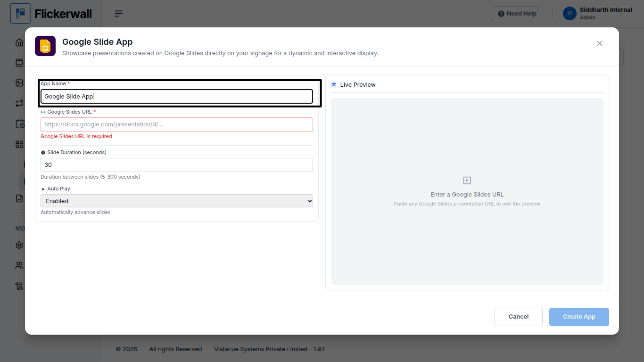Click the link icon beside Google Slides URL
The image size is (644, 362).
coord(43,112)
